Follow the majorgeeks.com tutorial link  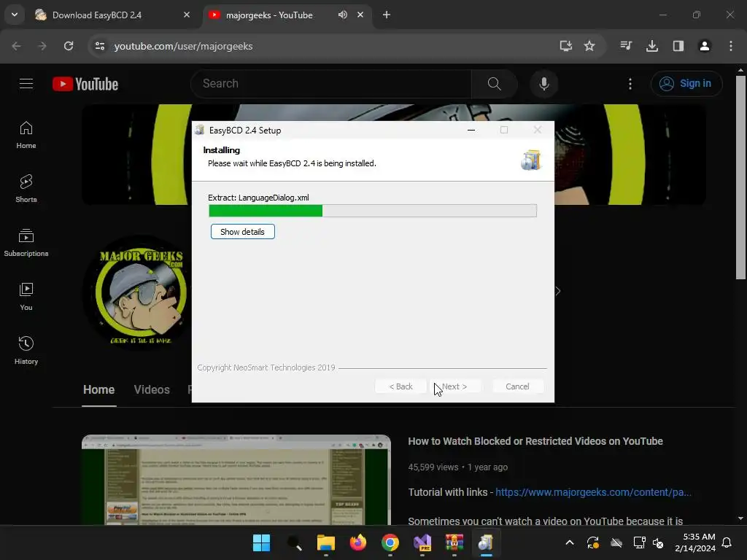point(593,492)
